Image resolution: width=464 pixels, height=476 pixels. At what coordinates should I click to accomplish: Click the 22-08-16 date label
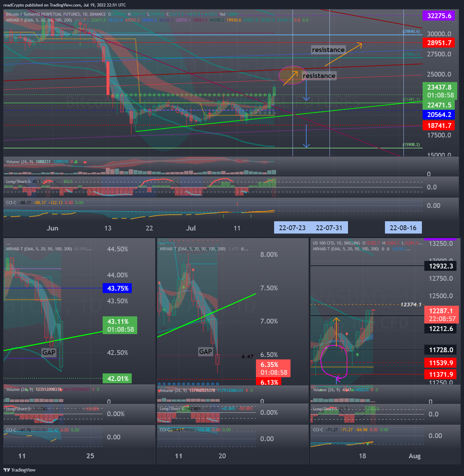403,228
